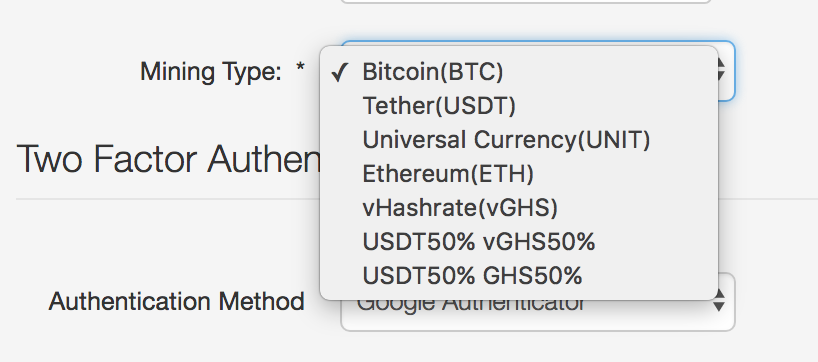Select the Ethereum(ETH) entry
Viewport: 818px width, 362px height.
pyautogui.click(x=519, y=174)
